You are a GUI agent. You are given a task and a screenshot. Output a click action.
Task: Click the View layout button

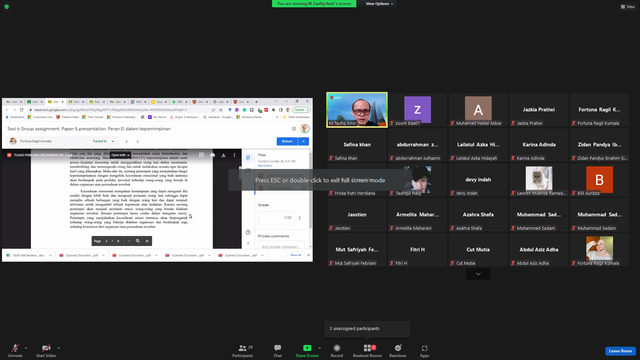628,7
